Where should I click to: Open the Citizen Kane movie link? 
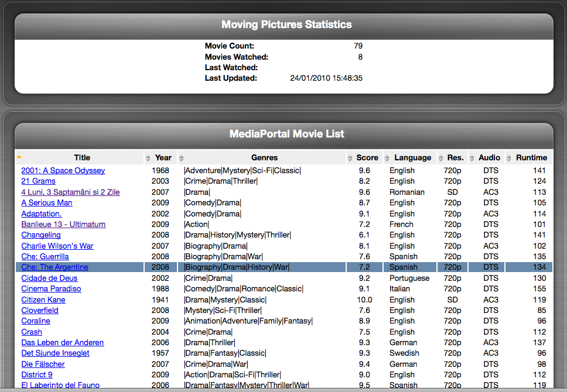tap(43, 300)
